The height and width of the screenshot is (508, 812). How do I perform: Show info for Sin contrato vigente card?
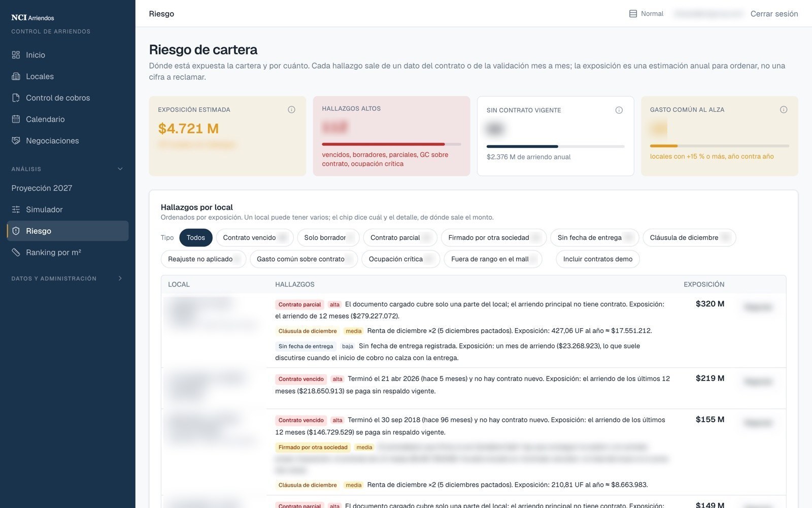pyautogui.click(x=619, y=110)
